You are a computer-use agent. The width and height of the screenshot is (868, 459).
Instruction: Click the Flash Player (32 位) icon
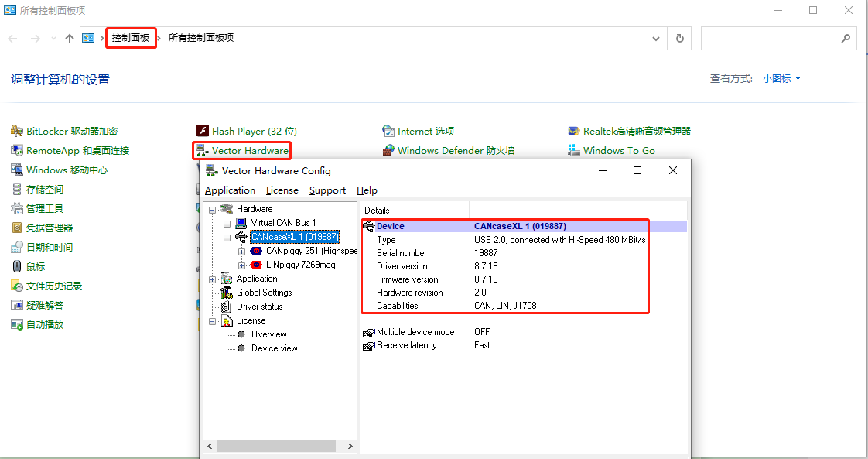[x=203, y=132]
